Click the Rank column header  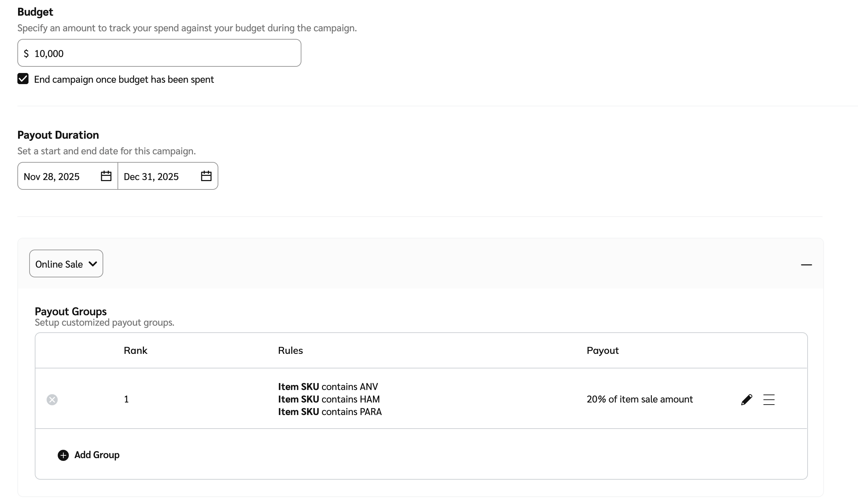(135, 350)
